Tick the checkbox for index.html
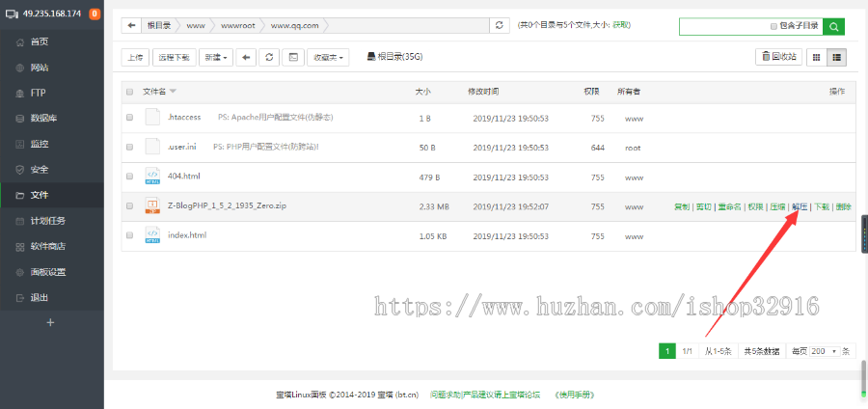Image resolution: width=868 pixels, height=409 pixels. [x=129, y=235]
